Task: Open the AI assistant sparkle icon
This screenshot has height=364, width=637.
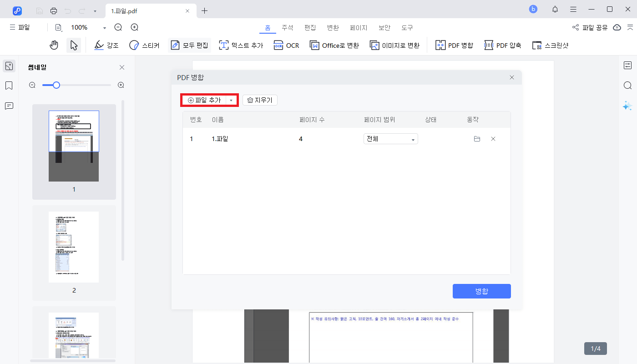Action: coord(627,106)
